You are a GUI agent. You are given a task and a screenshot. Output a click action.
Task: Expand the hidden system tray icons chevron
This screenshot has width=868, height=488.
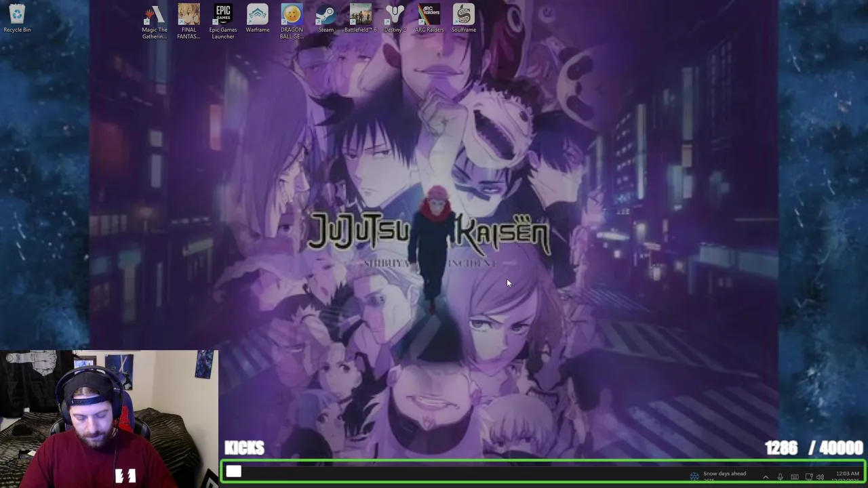tap(766, 477)
